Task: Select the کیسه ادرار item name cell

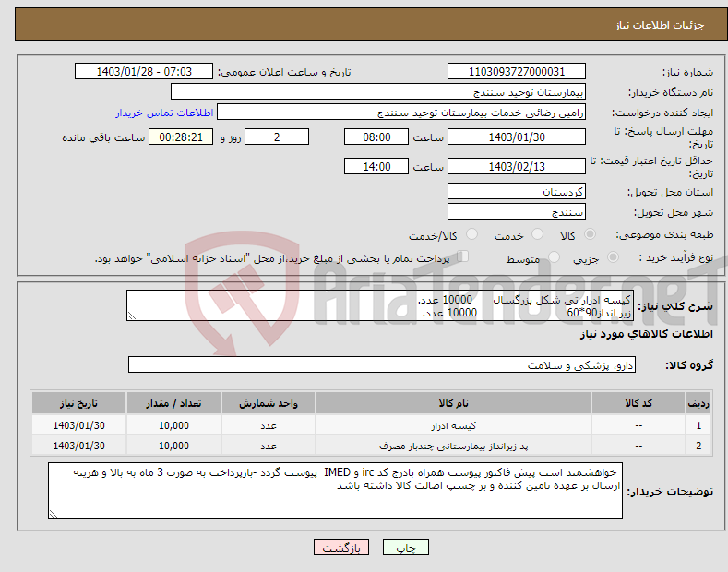Action: pos(453,425)
